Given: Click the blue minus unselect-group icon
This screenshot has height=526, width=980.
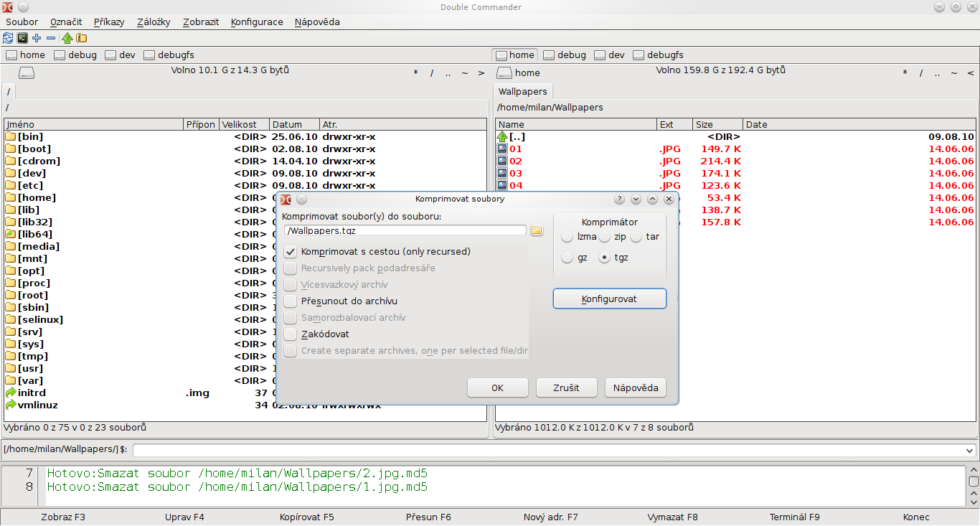Looking at the screenshot, I should pos(50,38).
